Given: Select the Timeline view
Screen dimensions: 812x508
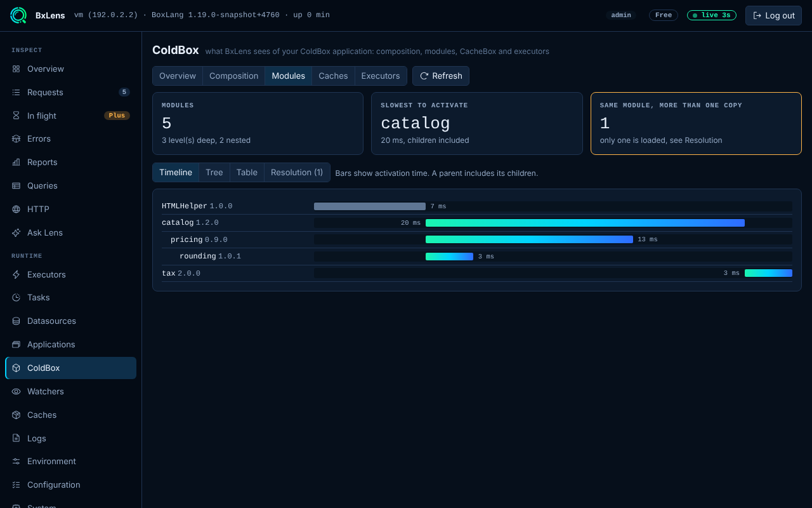Looking at the screenshot, I should (x=176, y=172).
